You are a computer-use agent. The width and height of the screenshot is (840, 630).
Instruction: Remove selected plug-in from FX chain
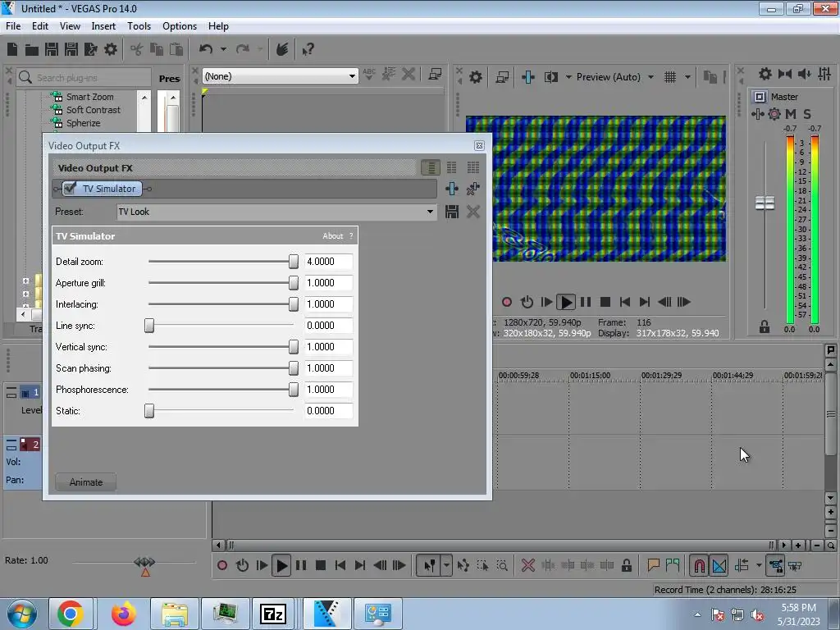[473, 189]
